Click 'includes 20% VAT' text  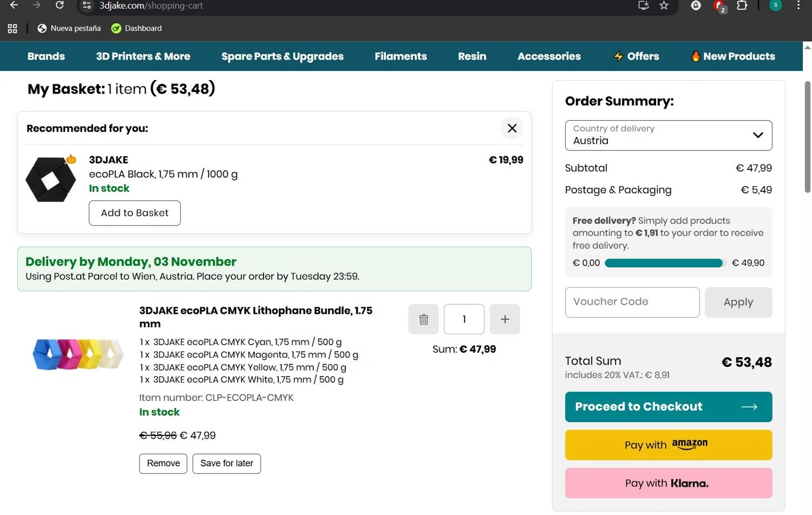point(617,375)
